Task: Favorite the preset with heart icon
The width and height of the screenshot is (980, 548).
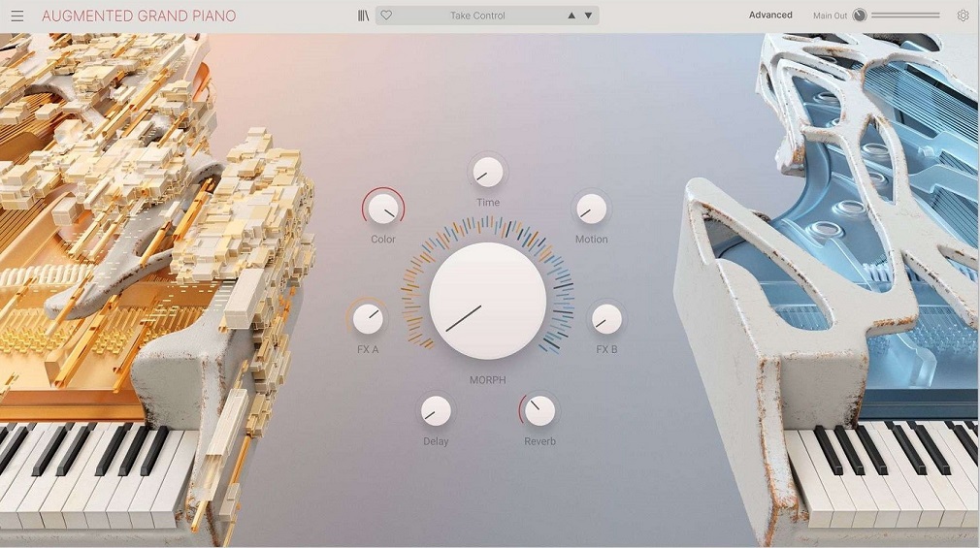Action: pos(386,15)
